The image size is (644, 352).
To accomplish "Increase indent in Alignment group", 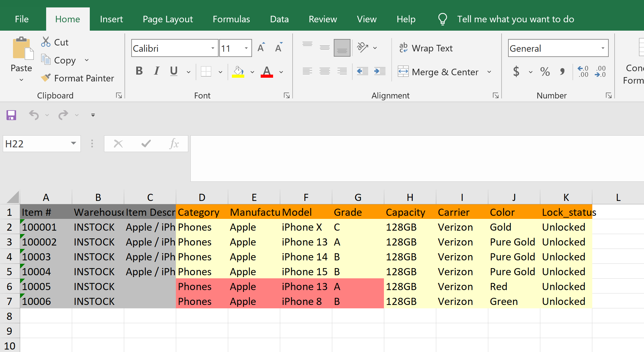I will 380,71.
